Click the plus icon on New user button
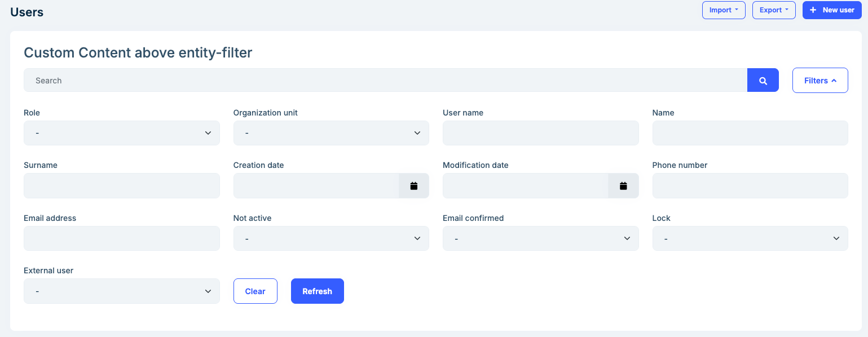This screenshot has height=337, width=868. coord(813,10)
